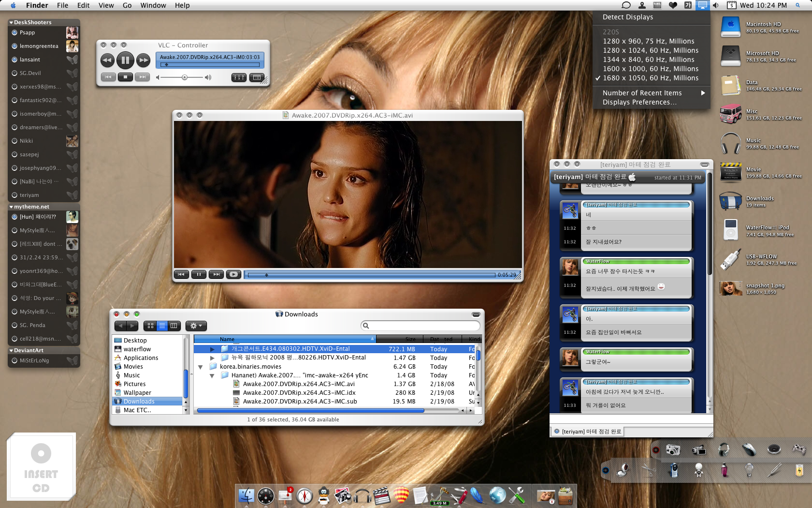Click the Swiss army knife Dock icon
This screenshot has width=812, height=508.
[459, 495]
